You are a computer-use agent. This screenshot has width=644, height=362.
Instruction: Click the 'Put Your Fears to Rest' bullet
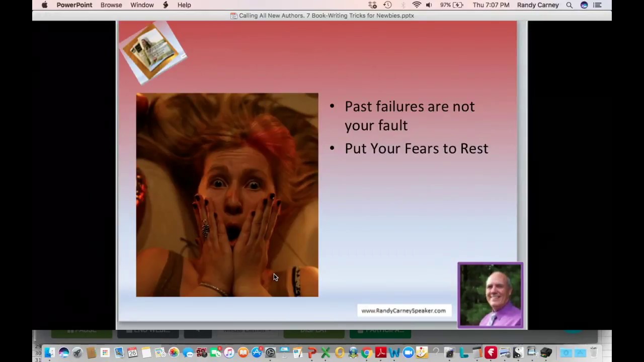point(416,148)
